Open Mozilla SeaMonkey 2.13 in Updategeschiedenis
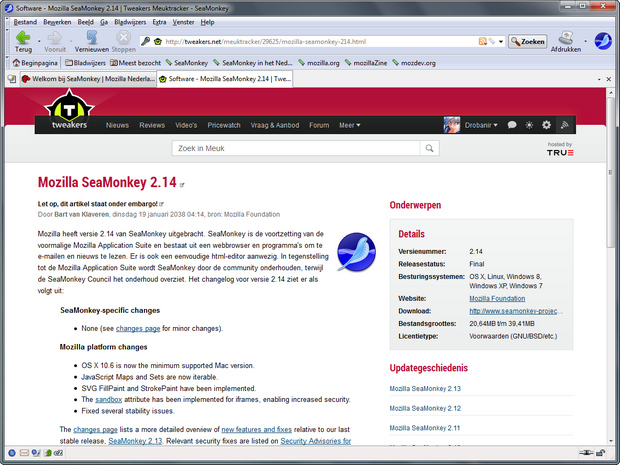 coord(425,389)
